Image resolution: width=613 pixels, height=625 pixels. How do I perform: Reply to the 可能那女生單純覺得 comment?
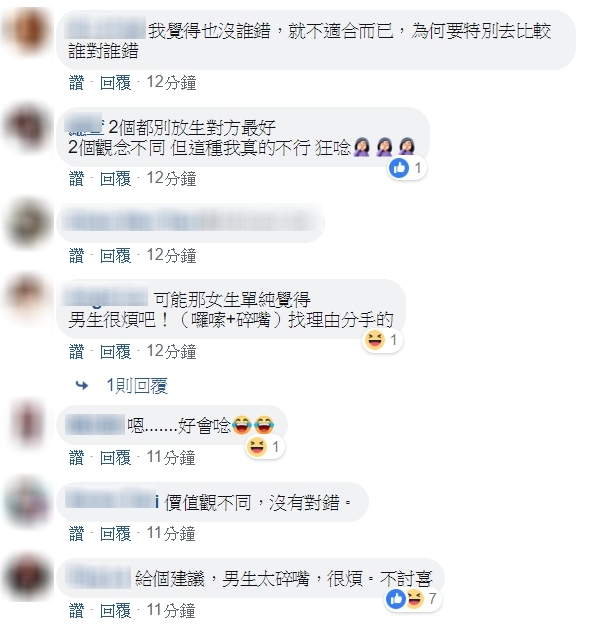point(115,351)
